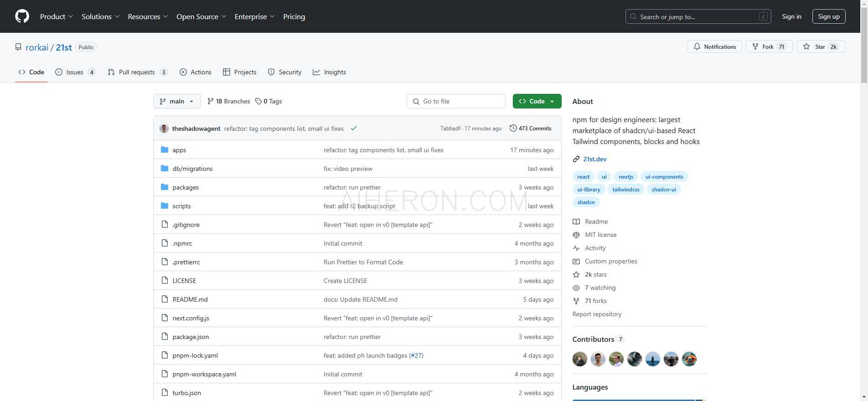
Task: Open next.config.js file
Action: [191, 318]
